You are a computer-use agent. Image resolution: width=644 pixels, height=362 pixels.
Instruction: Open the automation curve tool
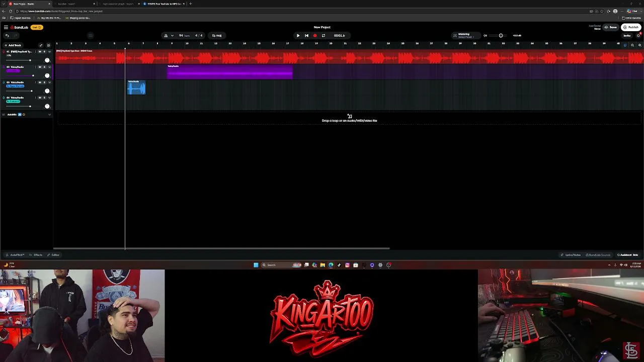(x=41, y=45)
